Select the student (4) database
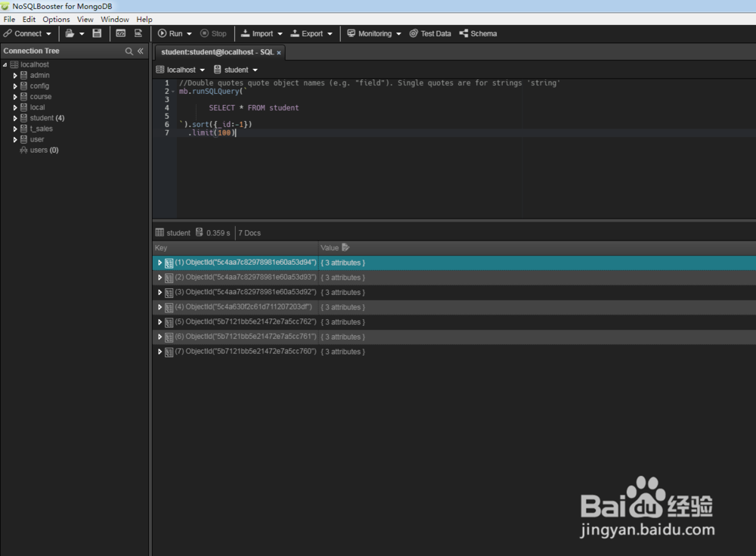The image size is (756, 556). point(47,118)
